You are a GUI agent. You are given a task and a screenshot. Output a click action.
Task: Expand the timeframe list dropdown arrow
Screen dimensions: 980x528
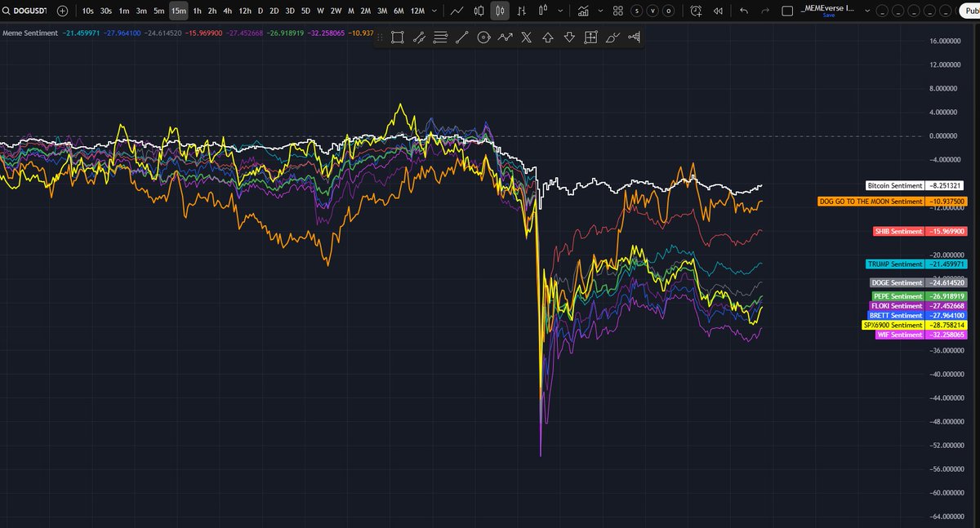point(434,11)
